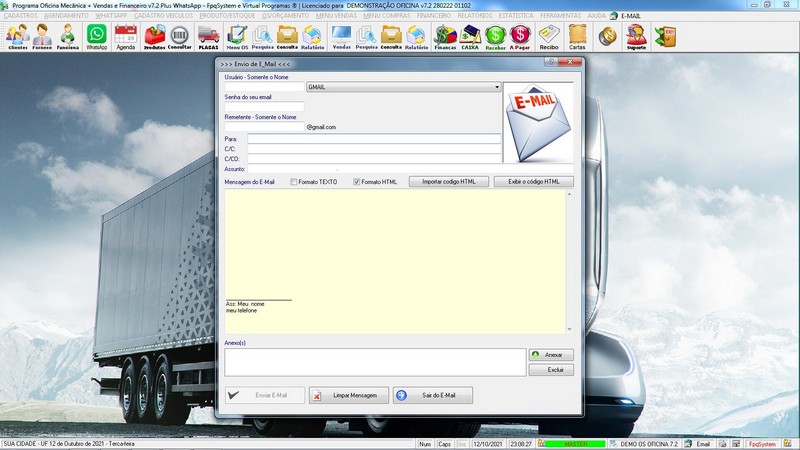Expand the GMAIL provider dropdown
The image size is (800, 450).
pyautogui.click(x=496, y=87)
